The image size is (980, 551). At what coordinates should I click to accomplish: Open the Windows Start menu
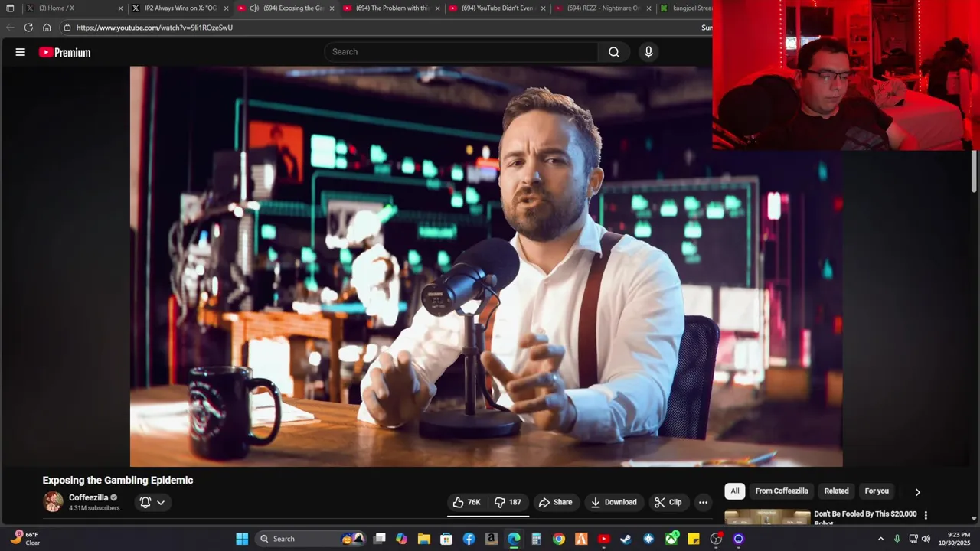[242, 539]
